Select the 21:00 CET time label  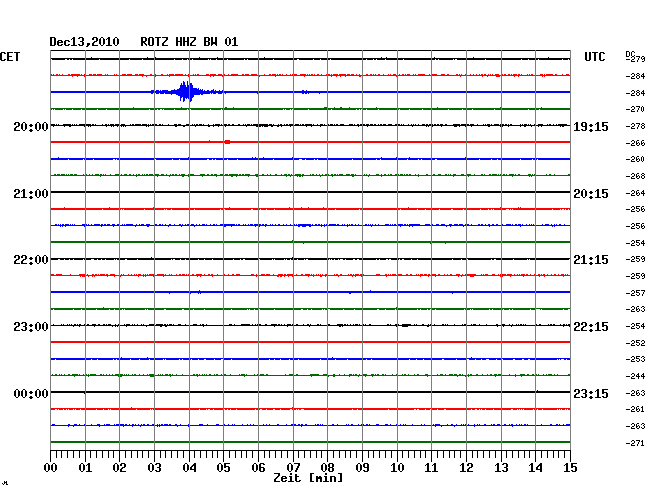pyautogui.click(x=31, y=194)
